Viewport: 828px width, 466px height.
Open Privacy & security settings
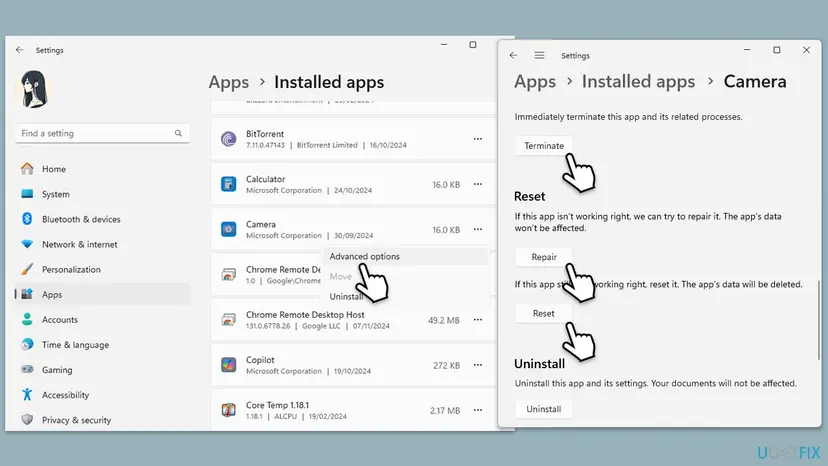pos(102,420)
